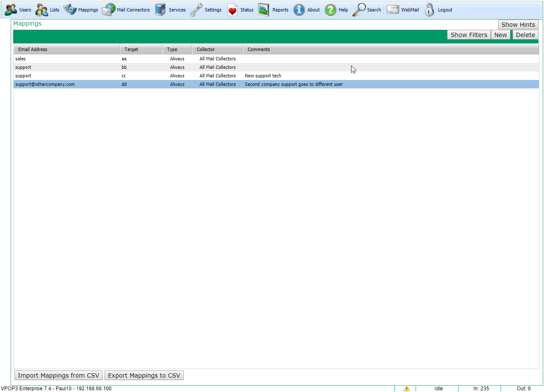Open the Reports chart icon
The height and width of the screenshot is (392, 544).
[263, 10]
